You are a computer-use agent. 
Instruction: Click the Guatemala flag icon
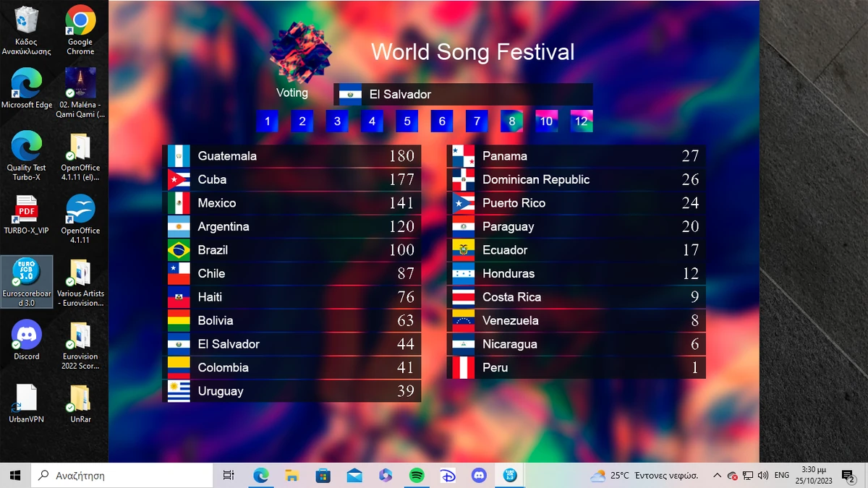click(178, 155)
